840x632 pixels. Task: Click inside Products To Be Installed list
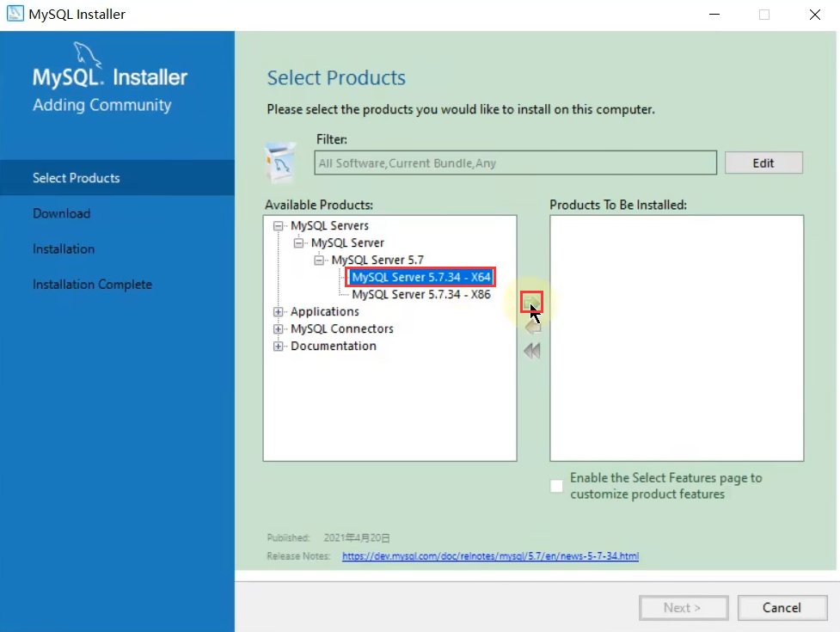pyautogui.click(x=677, y=338)
